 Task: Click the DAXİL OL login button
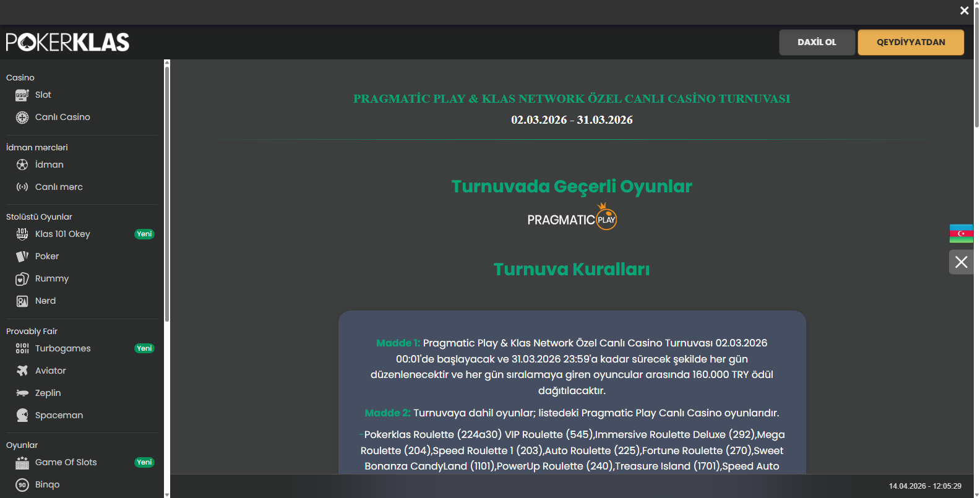click(x=817, y=42)
